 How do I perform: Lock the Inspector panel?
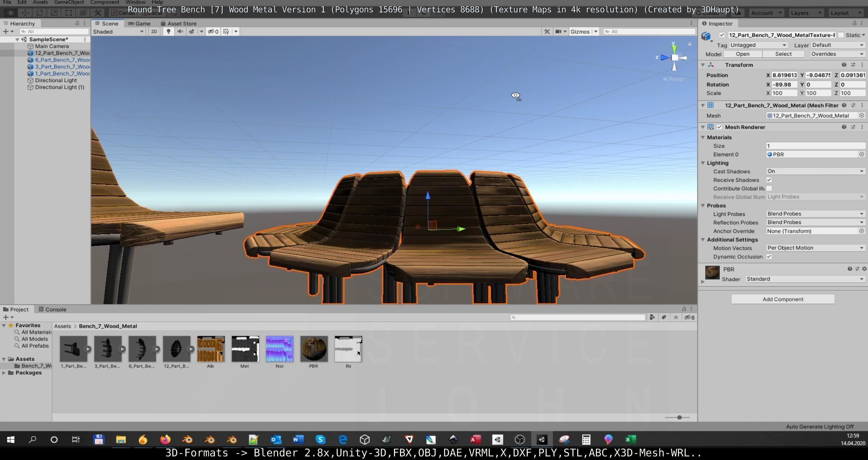click(854, 23)
